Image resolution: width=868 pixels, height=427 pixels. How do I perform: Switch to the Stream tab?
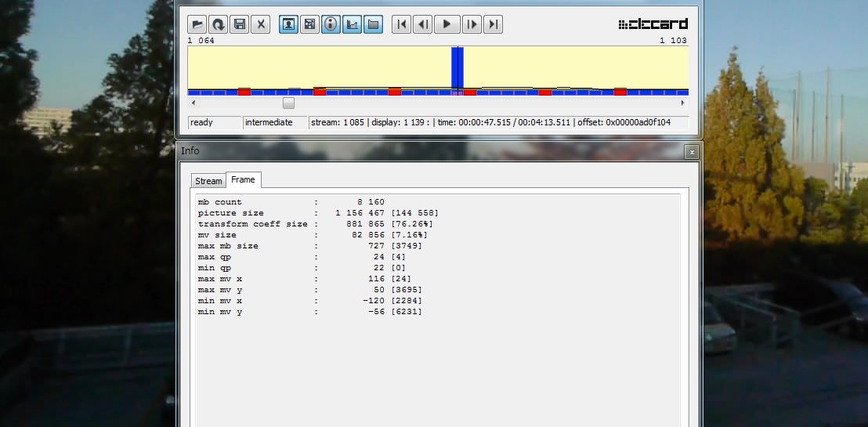pos(208,181)
